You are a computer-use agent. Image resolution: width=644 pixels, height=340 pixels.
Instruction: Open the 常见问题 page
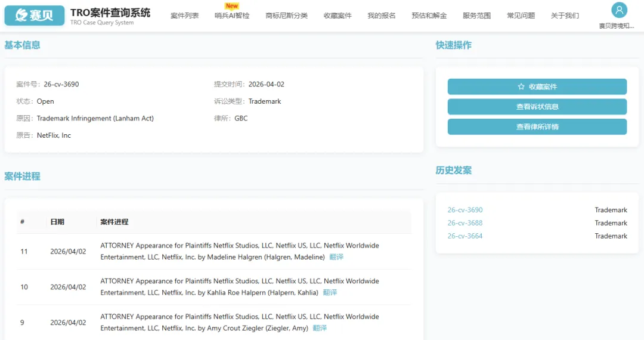[x=521, y=16]
